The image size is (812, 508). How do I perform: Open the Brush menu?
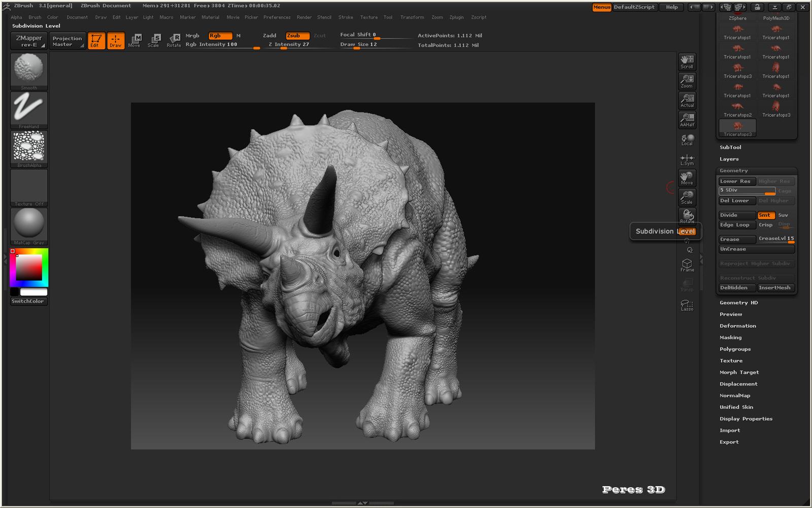pos(35,17)
